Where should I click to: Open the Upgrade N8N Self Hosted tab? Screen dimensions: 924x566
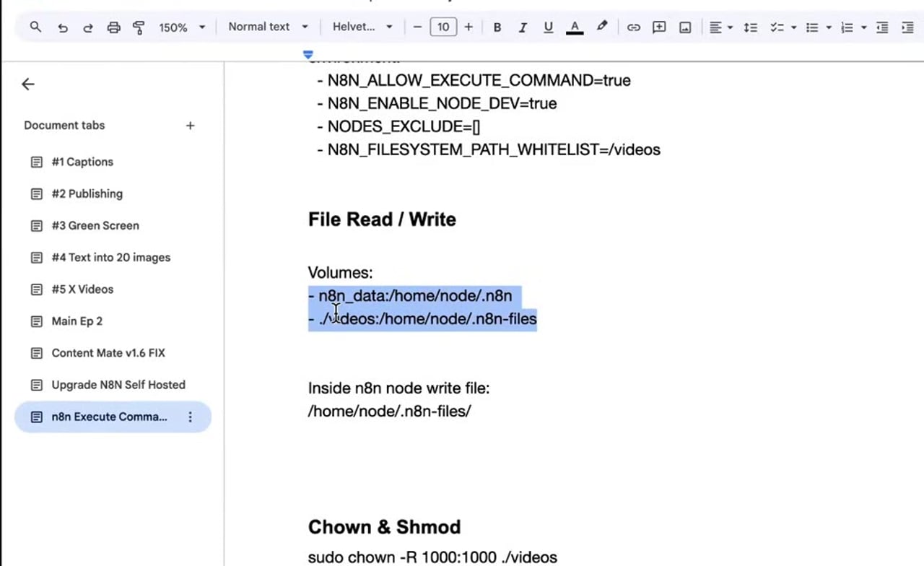click(112, 385)
